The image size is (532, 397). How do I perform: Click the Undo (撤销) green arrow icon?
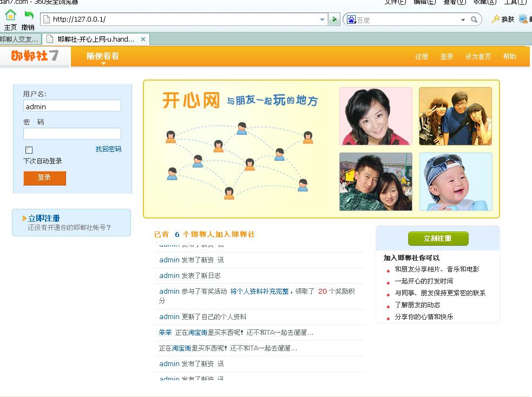click(29, 15)
